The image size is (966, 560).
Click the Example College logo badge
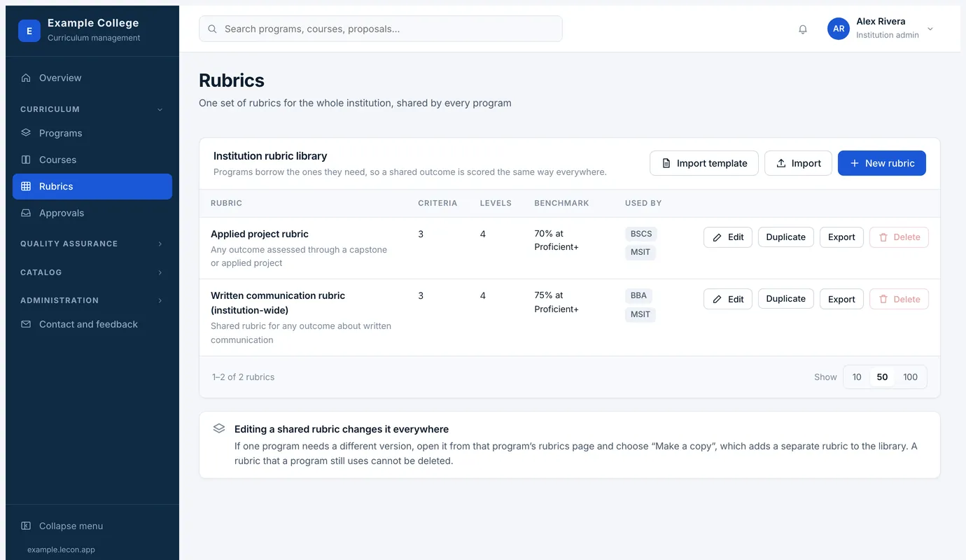pos(29,31)
